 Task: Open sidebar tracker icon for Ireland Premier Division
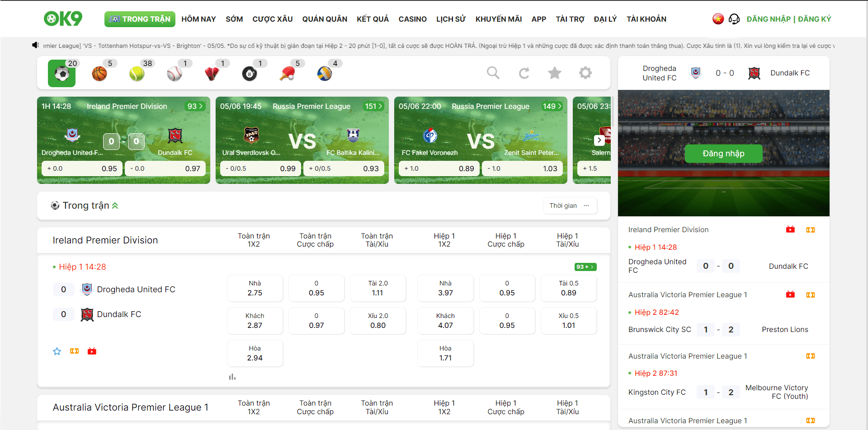tap(811, 230)
